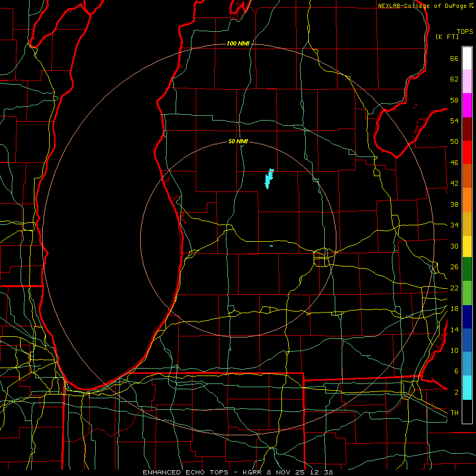Click the legend value '38'
The width and height of the screenshot is (476, 476).
click(x=454, y=204)
